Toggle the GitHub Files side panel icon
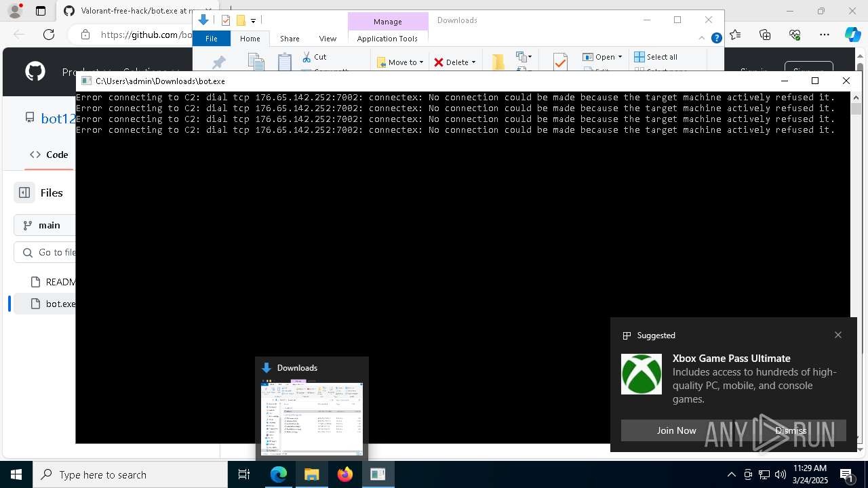868x488 pixels. click(x=24, y=192)
